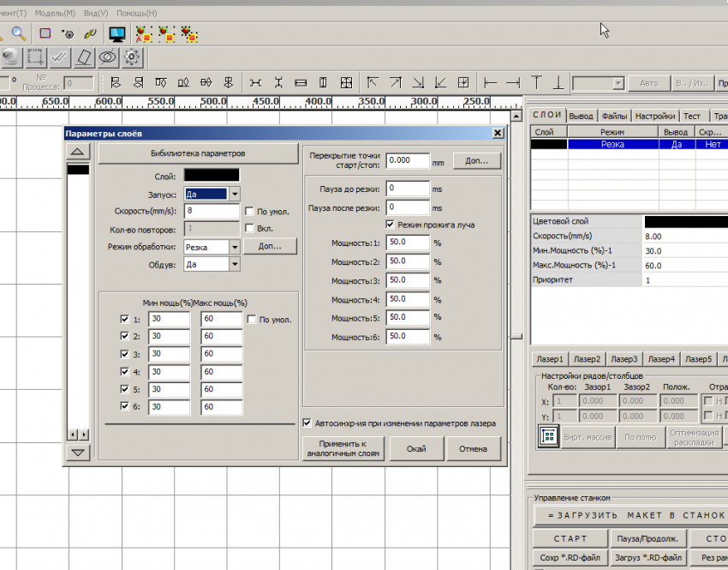Screen dimensions: 728x570
Task: Switch to the Настройки tab
Action: [x=654, y=116]
